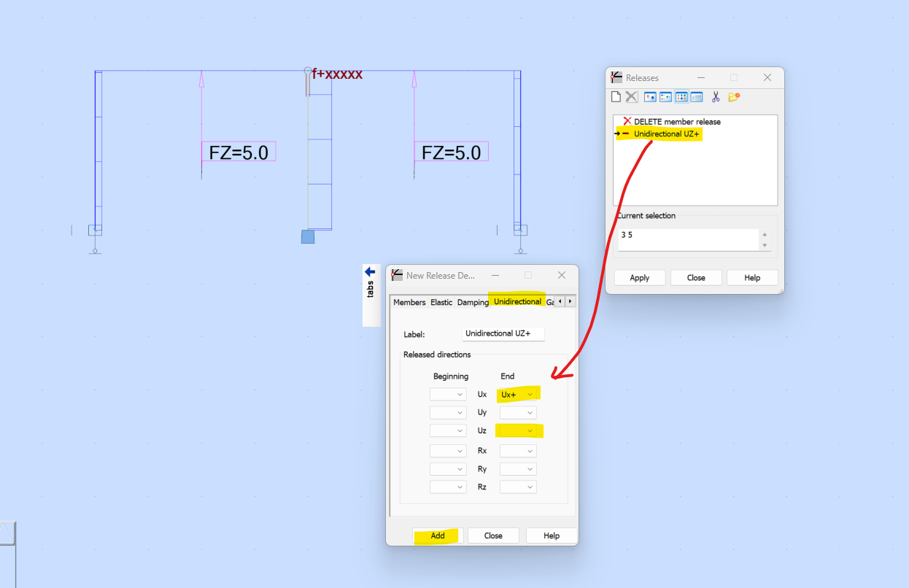This screenshot has height=588, width=909.
Task: Open the Beginning Uz dropdown
Action: point(448,430)
